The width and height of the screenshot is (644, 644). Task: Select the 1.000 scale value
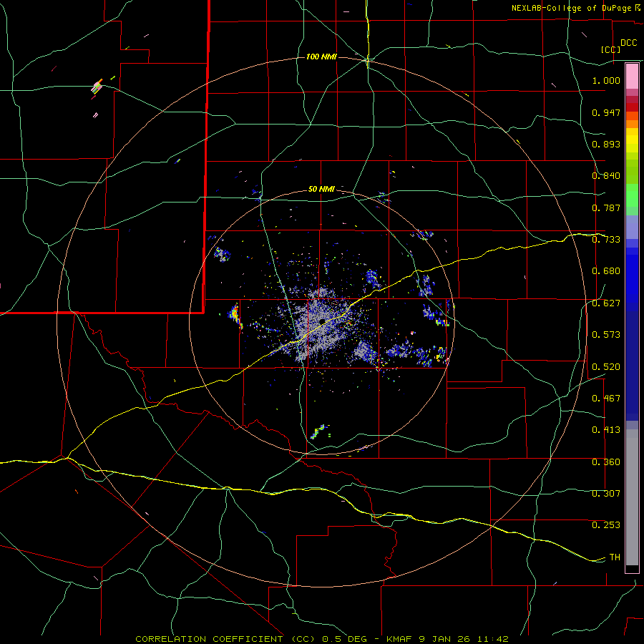(606, 80)
